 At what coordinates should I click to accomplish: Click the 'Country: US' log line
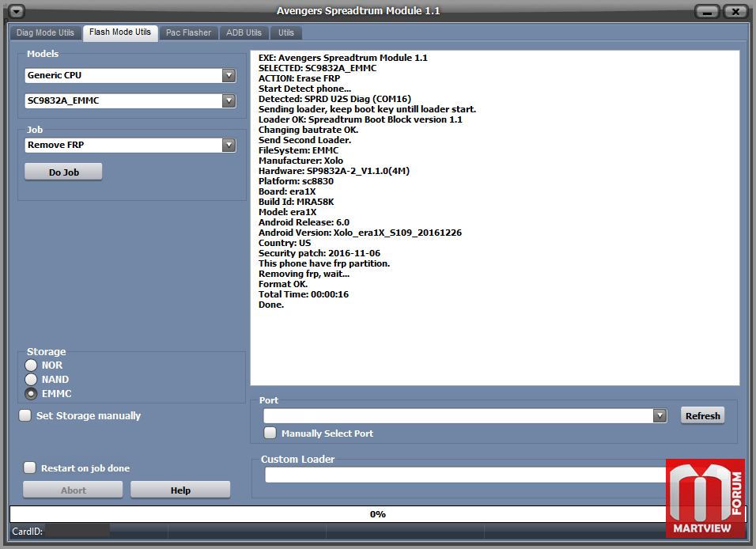[x=285, y=243]
